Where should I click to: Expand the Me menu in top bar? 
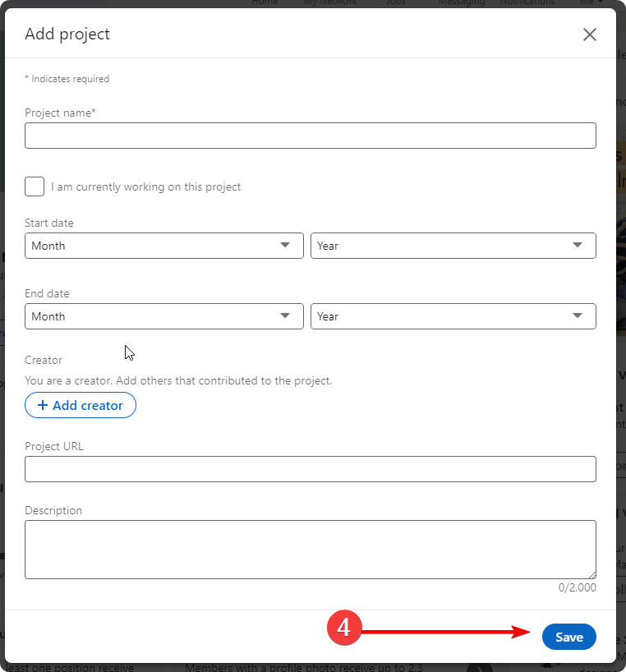tap(588, 3)
